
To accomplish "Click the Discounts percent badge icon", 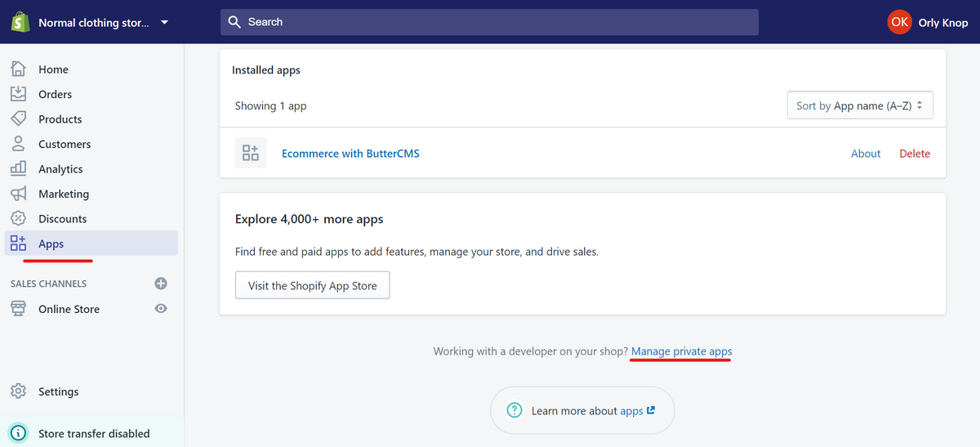I will pos(18,218).
